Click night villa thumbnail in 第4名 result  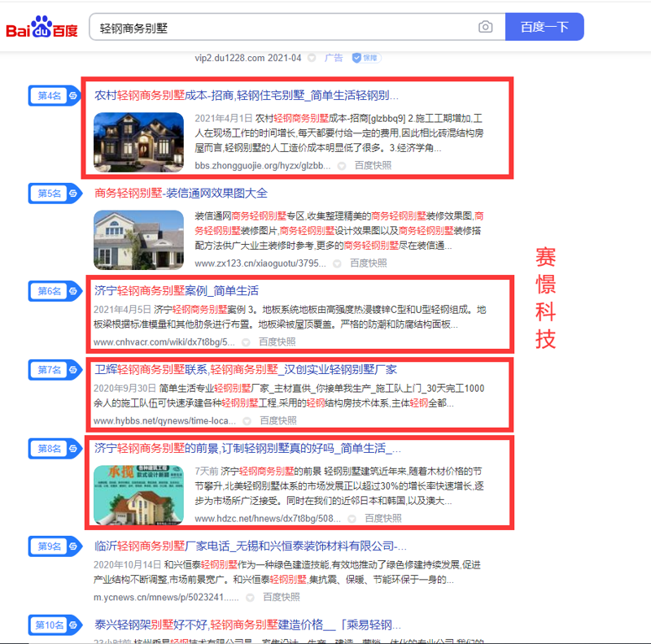tap(138, 142)
